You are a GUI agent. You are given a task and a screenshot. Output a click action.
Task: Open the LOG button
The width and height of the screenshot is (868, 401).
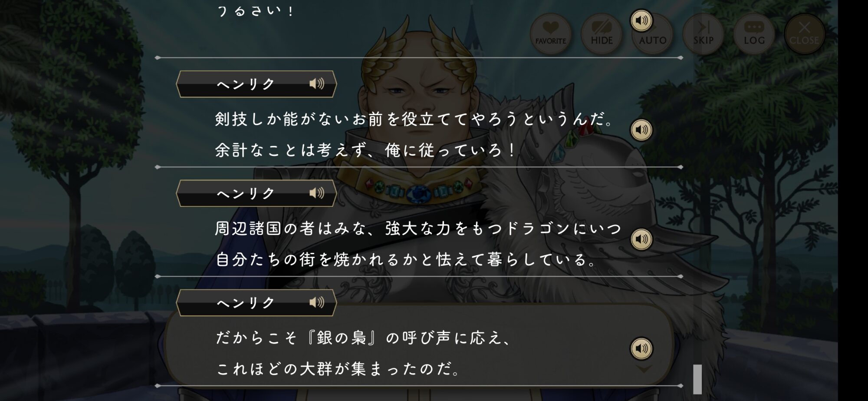coord(754,34)
